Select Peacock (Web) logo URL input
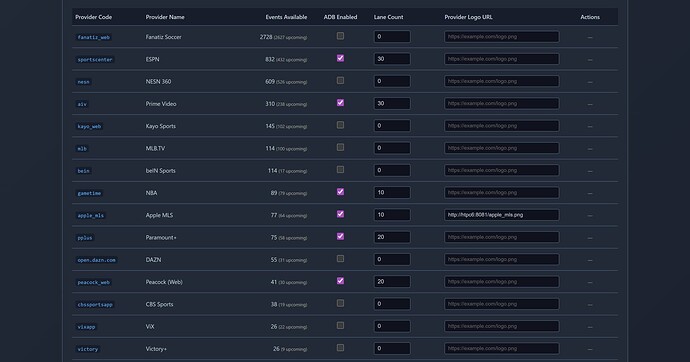Image resolution: width=690 pixels, height=362 pixels. [502, 282]
